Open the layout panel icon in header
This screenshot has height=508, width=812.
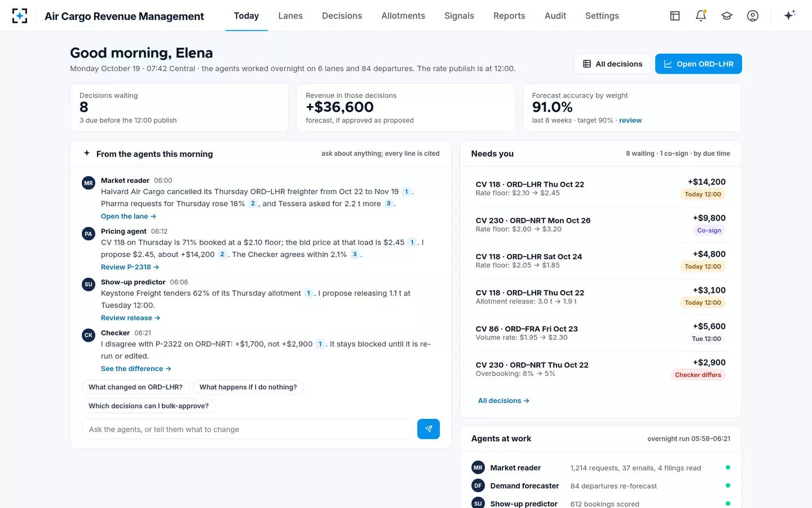pos(675,16)
